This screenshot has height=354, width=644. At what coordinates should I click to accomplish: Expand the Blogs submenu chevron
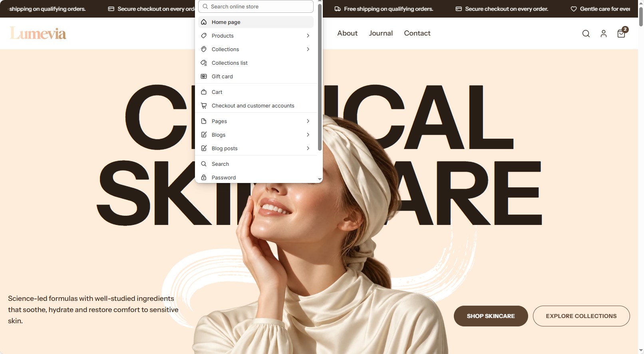308,135
